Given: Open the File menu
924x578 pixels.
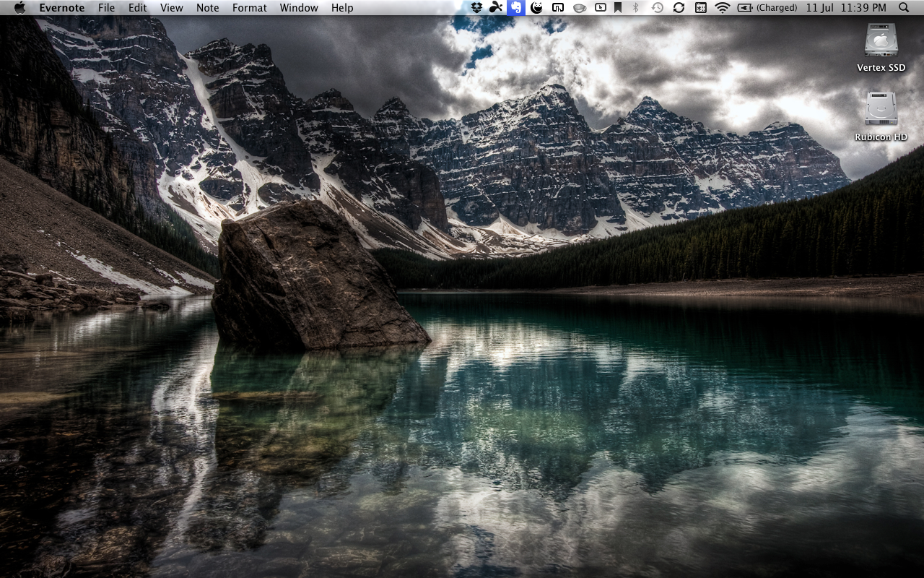Looking at the screenshot, I should point(106,7).
